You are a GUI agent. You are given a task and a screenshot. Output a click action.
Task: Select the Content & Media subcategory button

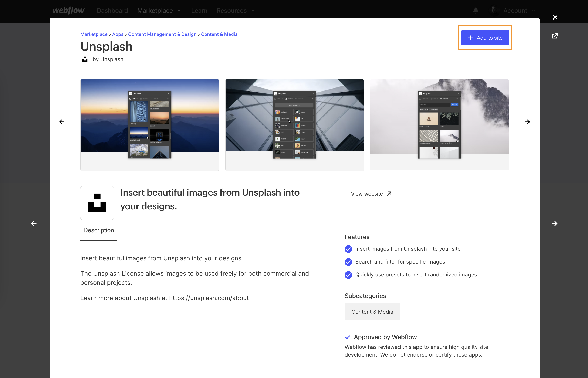(x=372, y=312)
